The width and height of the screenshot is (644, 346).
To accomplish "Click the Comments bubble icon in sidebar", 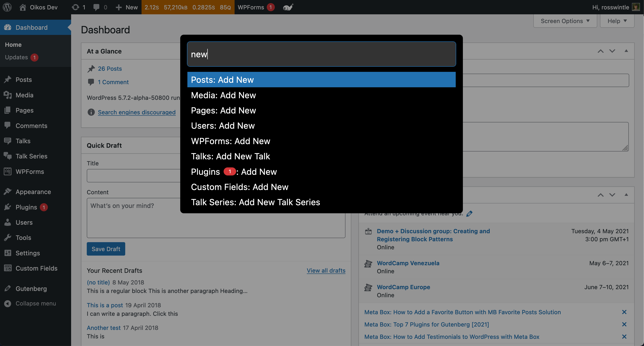I will pyautogui.click(x=8, y=125).
